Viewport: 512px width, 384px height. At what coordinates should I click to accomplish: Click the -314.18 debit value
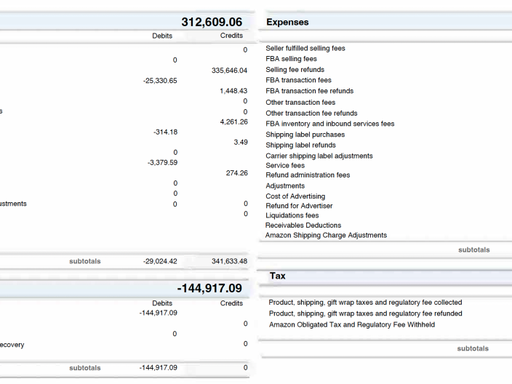click(x=166, y=132)
